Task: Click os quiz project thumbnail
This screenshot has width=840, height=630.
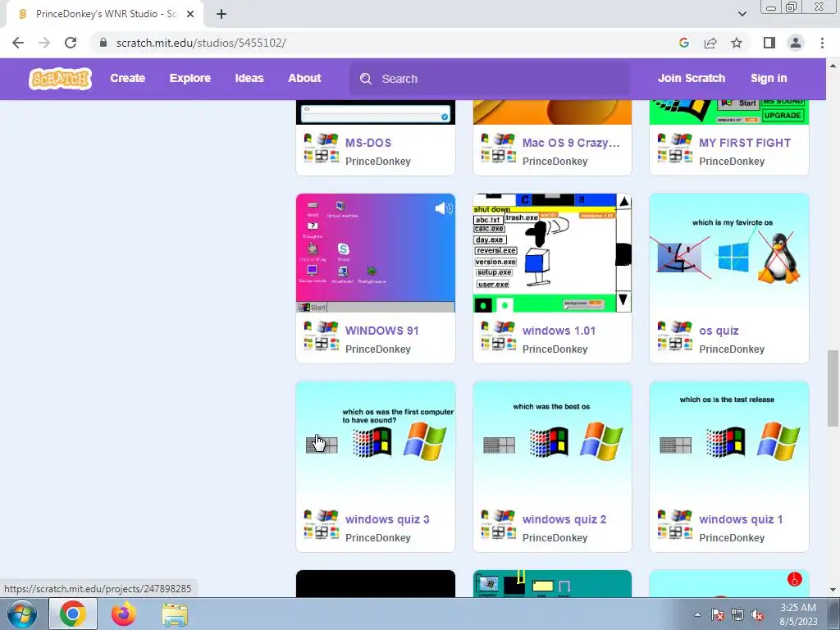Action: (x=729, y=253)
